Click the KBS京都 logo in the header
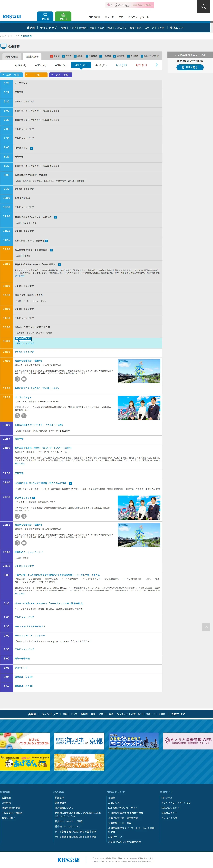213x868 pixels. point(12,17)
